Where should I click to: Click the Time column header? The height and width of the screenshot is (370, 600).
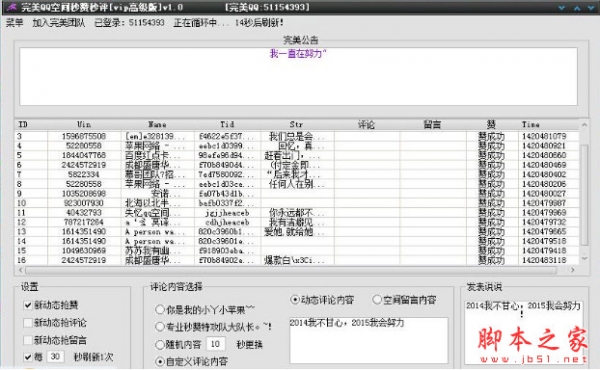pyautogui.click(x=548, y=124)
